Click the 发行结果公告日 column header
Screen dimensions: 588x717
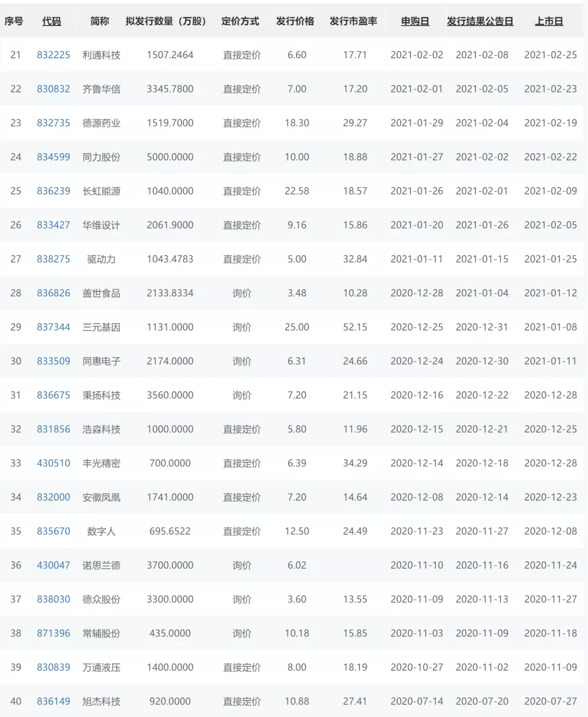pos(480,21)
